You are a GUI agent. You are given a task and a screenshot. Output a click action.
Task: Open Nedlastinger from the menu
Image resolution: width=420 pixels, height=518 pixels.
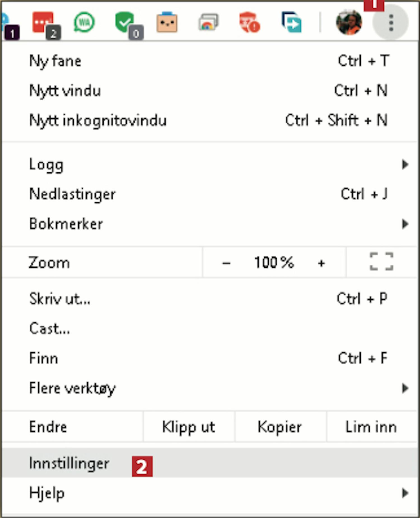click(210, 194)
